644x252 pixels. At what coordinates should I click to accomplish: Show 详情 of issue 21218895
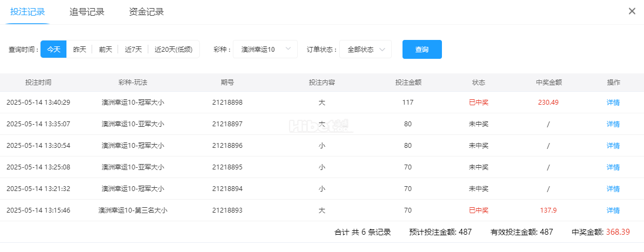(613, 167)
